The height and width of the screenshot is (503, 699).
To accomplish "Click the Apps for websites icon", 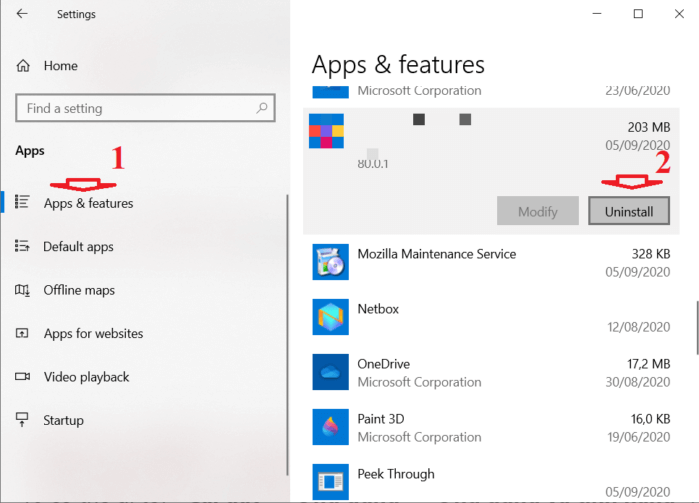I will coord(22,333).
